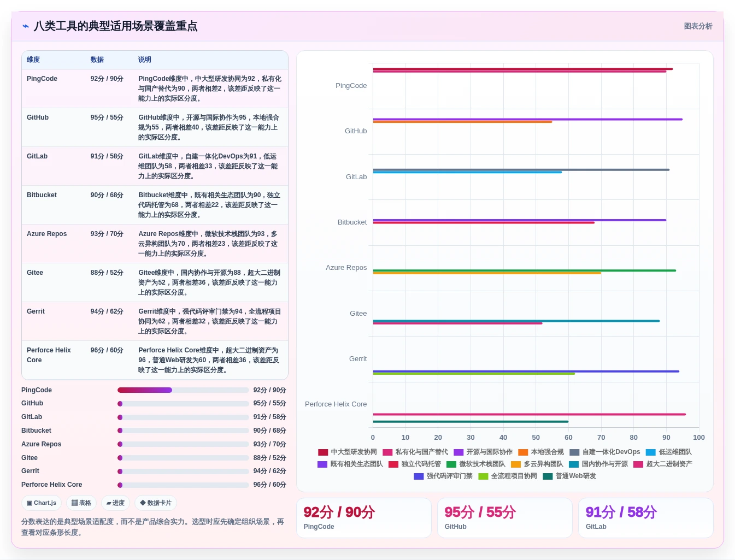Image resolution: width=735 pixels, height=560 pixels.
Task: Select the Azure Repos table row name
Action: coord(46,234)
